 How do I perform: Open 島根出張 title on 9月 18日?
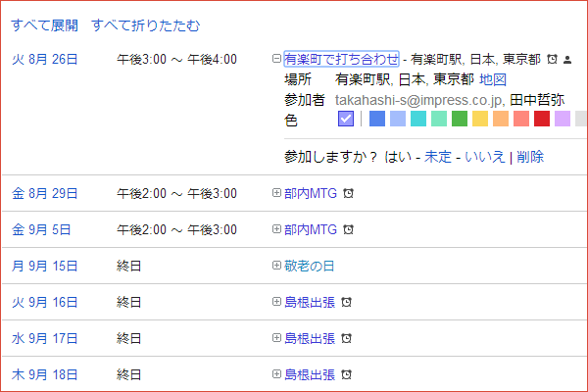[x=310, y=374]
